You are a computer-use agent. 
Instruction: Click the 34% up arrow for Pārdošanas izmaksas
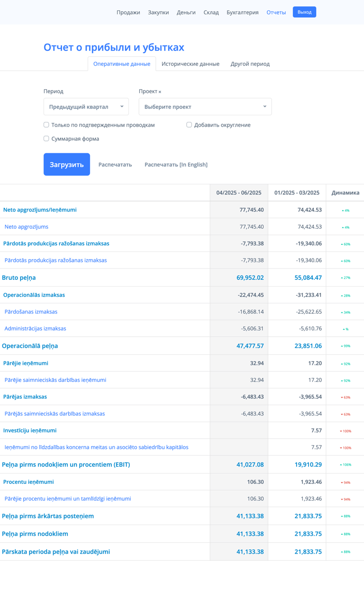(x=345, y=312)
